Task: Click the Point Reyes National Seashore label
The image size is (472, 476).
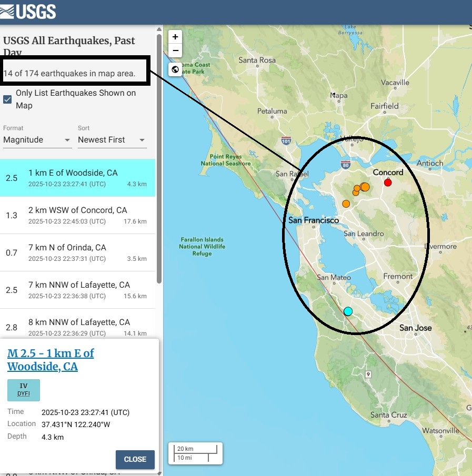Action: click(x=226, y=160)
